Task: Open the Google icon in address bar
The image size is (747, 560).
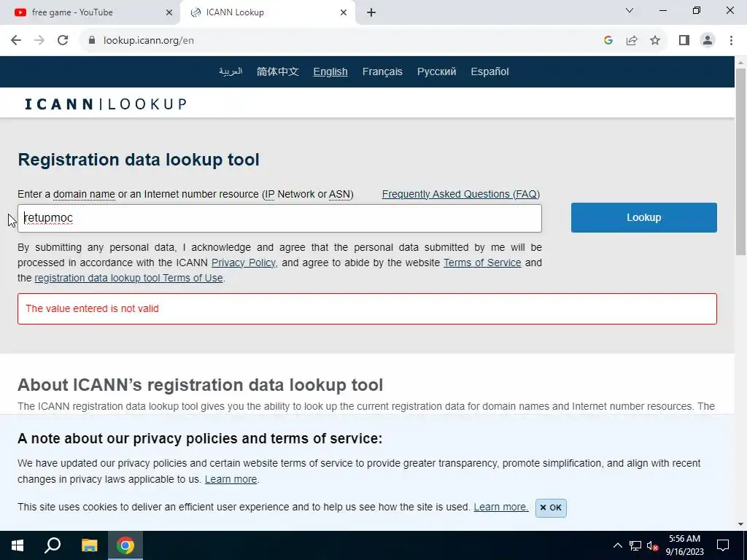Action: coord(608,41)
